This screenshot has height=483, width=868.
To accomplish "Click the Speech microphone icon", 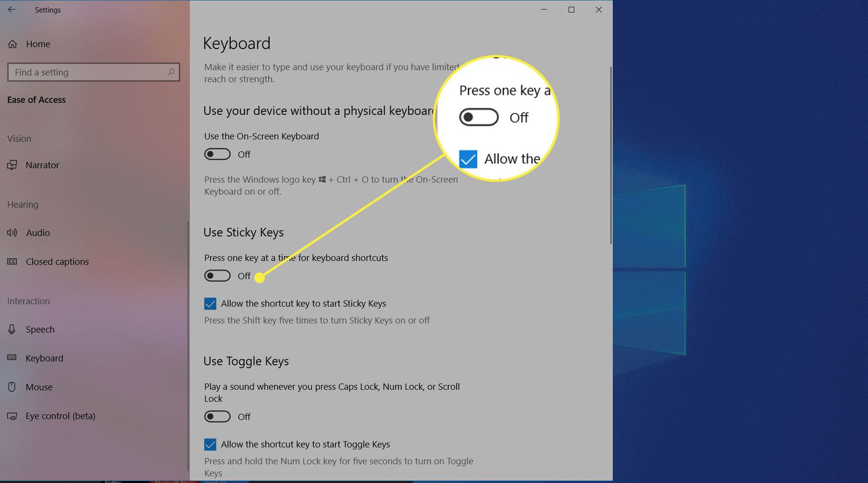I will click(x=12, y=329).
